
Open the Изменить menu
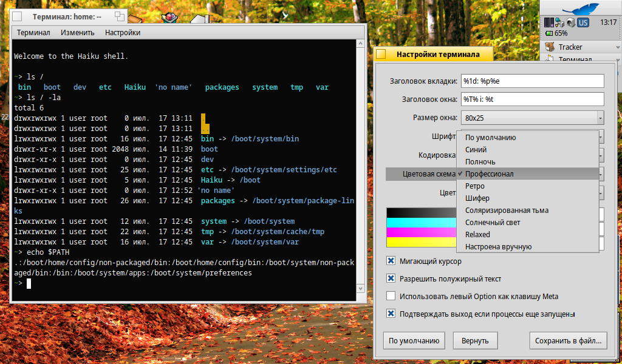[x=77, y=33]
